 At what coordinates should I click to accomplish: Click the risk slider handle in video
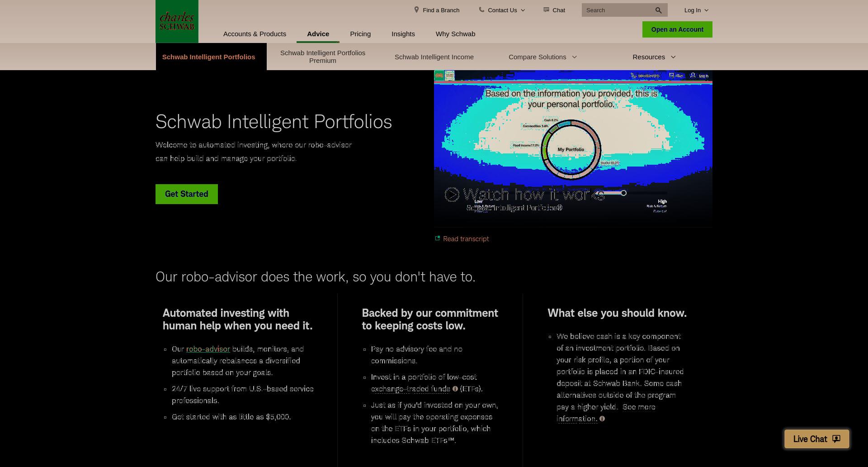(623, 193)
